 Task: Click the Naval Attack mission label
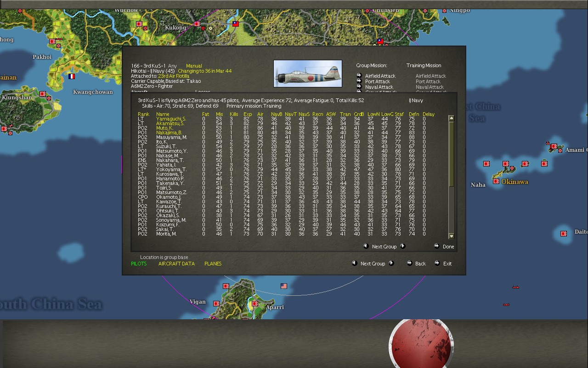[x=379, y=87]
